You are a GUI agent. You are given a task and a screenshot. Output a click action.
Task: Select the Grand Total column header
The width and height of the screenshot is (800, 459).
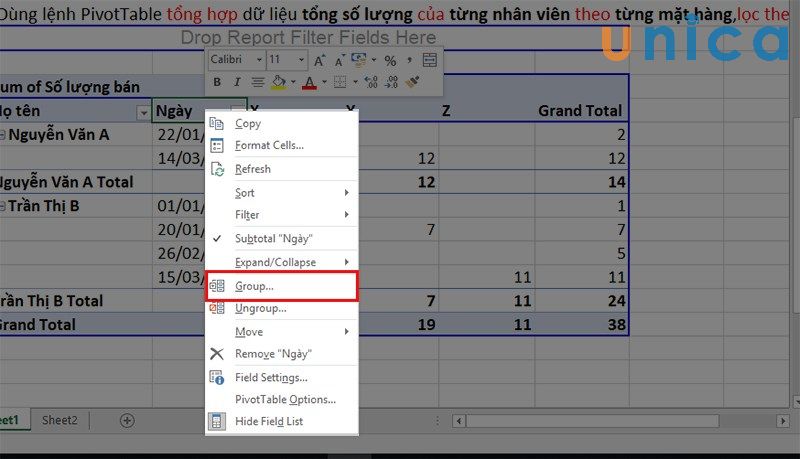[x=581, y=111]
